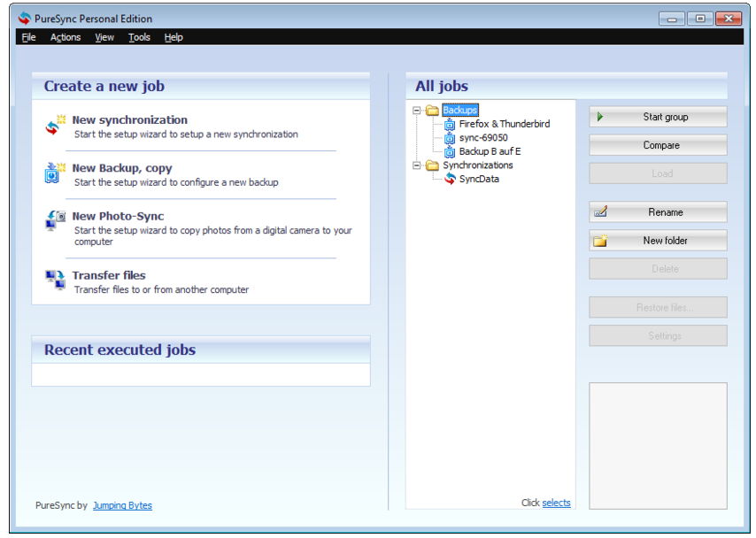Image resolution: width=756 pixels, height=538 pixels.
Task: Click the New Backup, copy heading
Action: coord(122,168)
